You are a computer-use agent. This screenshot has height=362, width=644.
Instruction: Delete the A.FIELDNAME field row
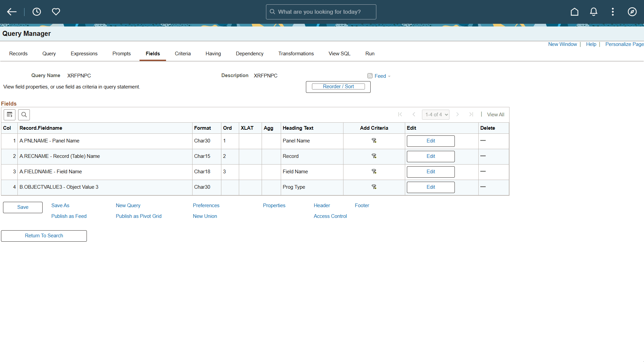483,172
